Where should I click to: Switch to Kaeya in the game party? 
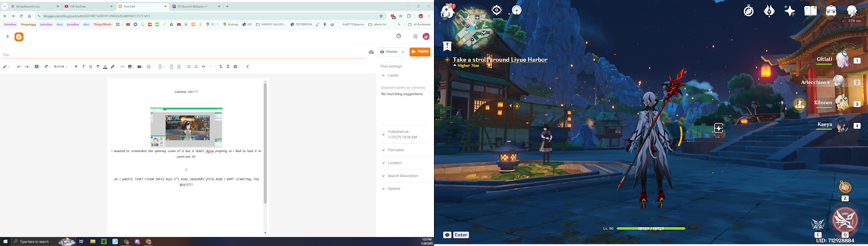[x=839, y=125]
